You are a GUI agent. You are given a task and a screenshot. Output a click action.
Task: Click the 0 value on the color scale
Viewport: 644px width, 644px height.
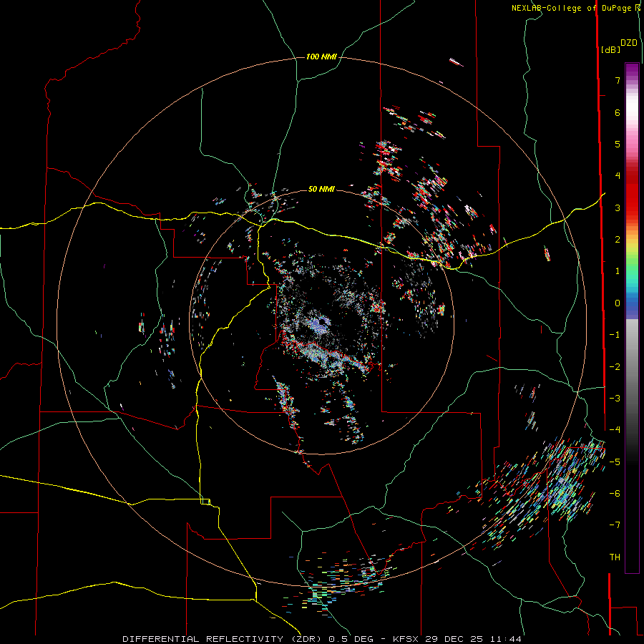[x=618, y=303]
